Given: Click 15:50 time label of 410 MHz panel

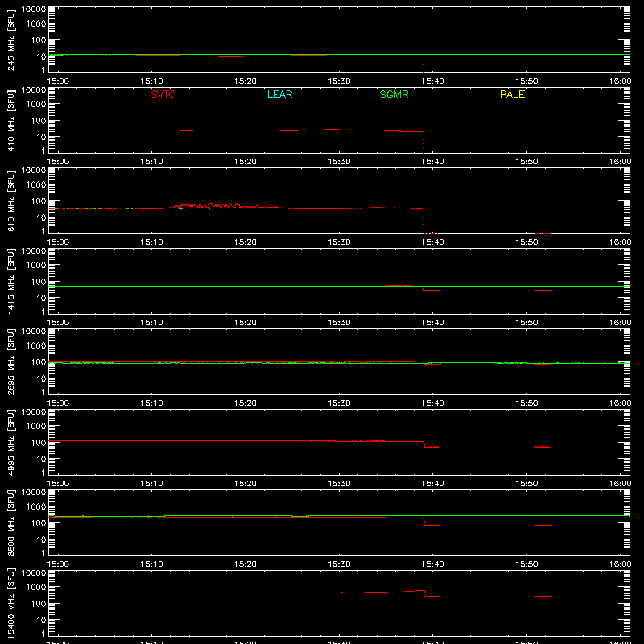Looking at the screenshot, I should [526, 162].
